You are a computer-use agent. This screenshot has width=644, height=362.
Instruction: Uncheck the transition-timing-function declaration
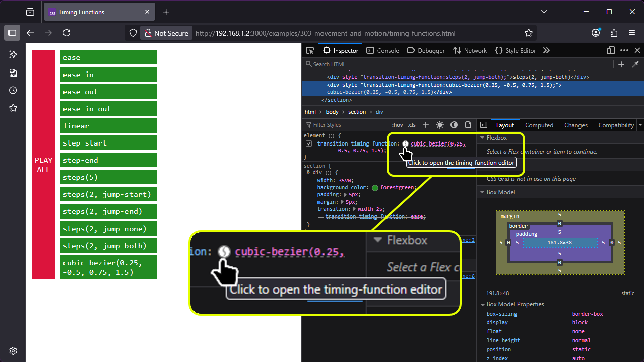click(309, 144)
